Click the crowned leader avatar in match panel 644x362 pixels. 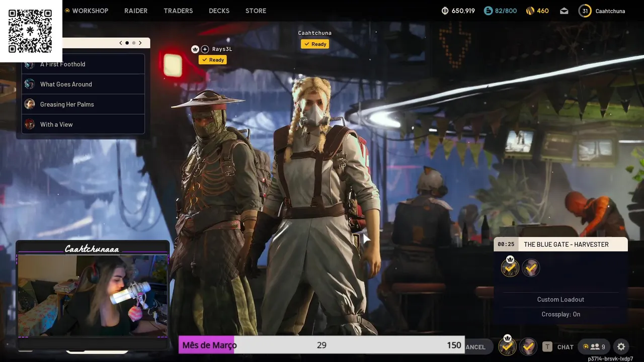pyautogui.click(x=510, y=267)
